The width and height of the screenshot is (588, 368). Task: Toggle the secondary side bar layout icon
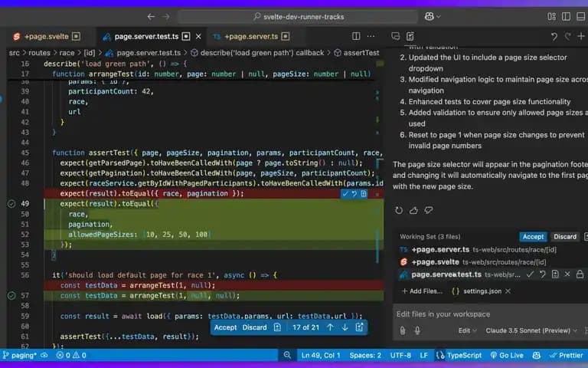[567, 17]
